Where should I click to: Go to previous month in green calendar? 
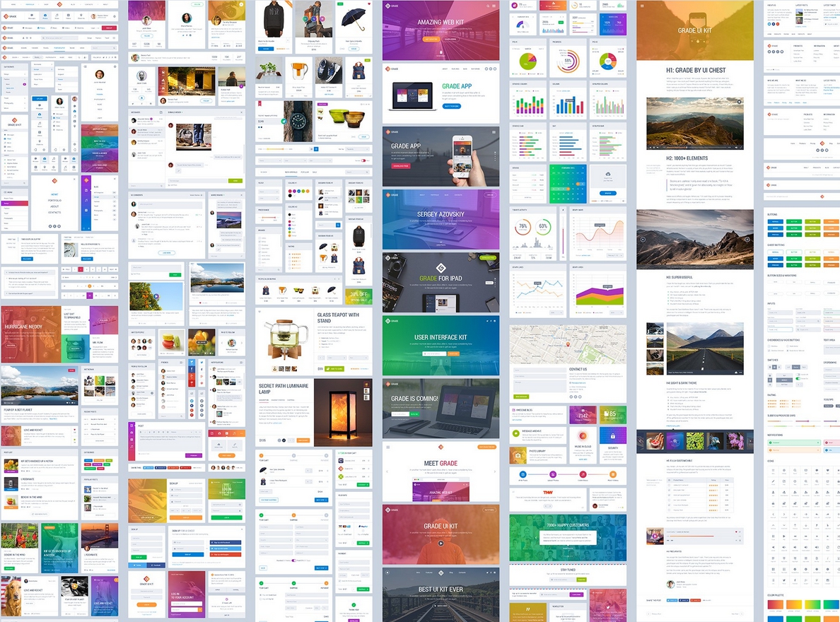[554, 168]
